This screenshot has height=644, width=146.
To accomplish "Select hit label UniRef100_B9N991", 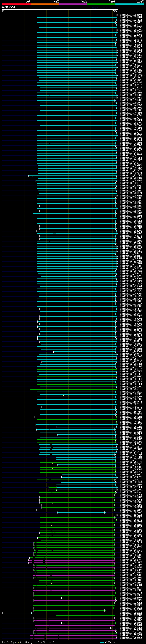I will tap(131, 442).
